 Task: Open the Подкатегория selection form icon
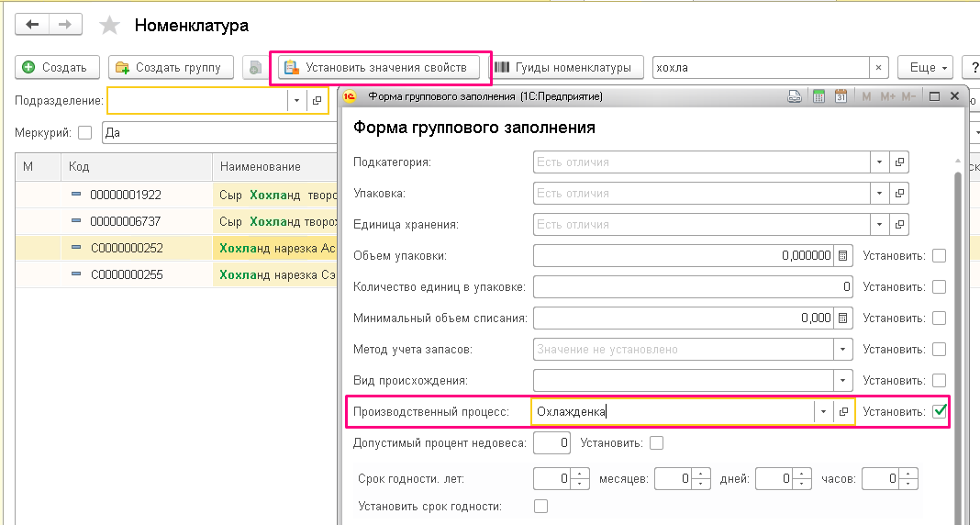(899, 162)
